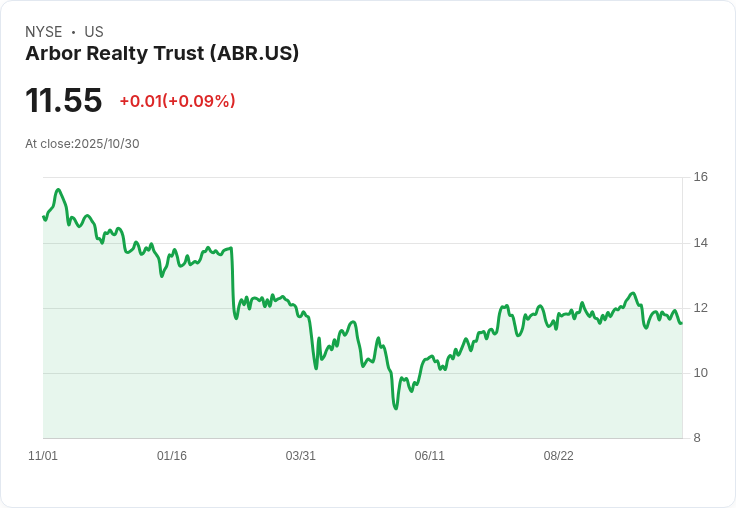The height and width of the screenshot is (508, 736).
Task: Click the 10 price axis label
Action: (701, 373)
